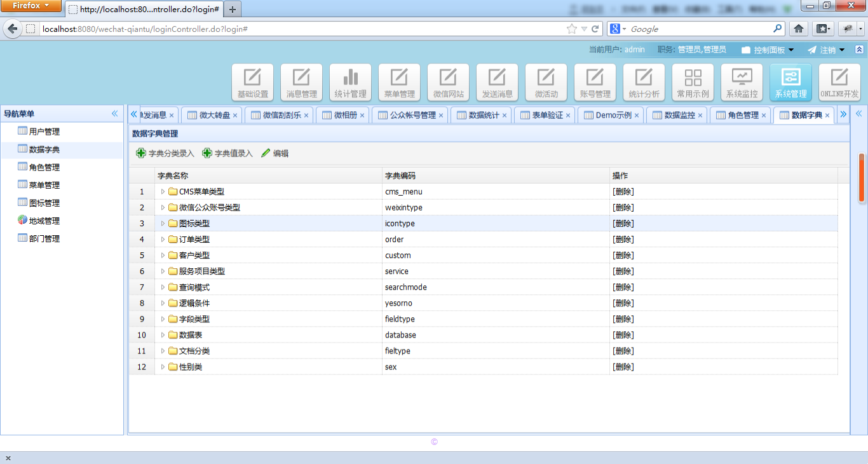Collapse the right side panel
The width and height of the screenshot is (868, 464).
point(858,114)
